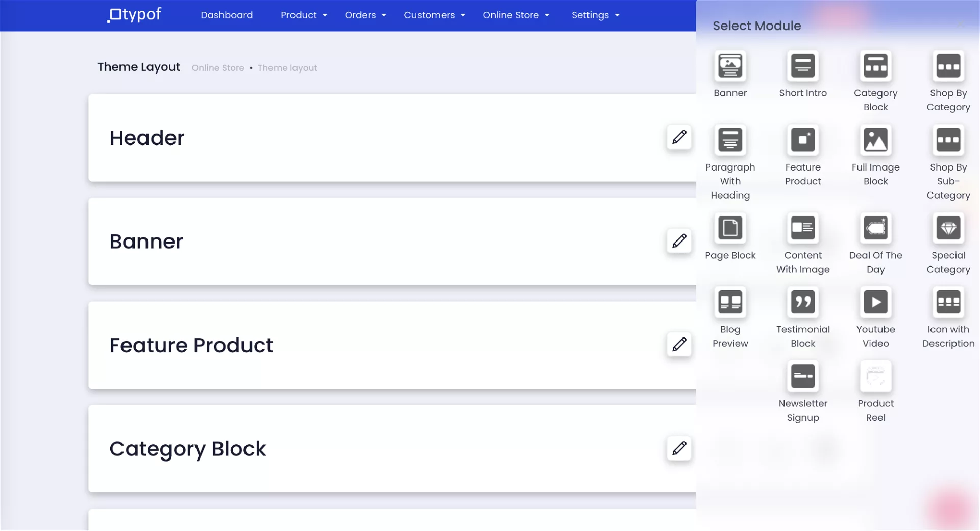The width and height of the screenshot is (980, 531).
Task: Expand the Settings dropdown menu
Action: point(595,15)
